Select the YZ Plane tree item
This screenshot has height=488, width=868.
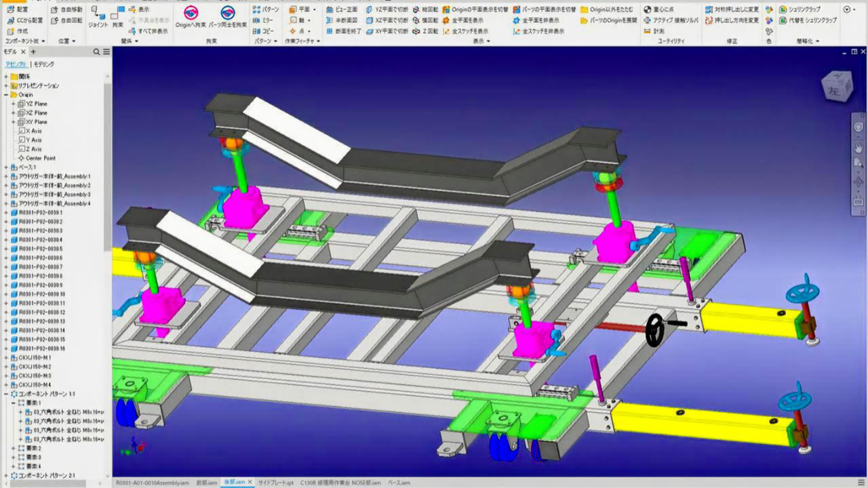[37, 104]
